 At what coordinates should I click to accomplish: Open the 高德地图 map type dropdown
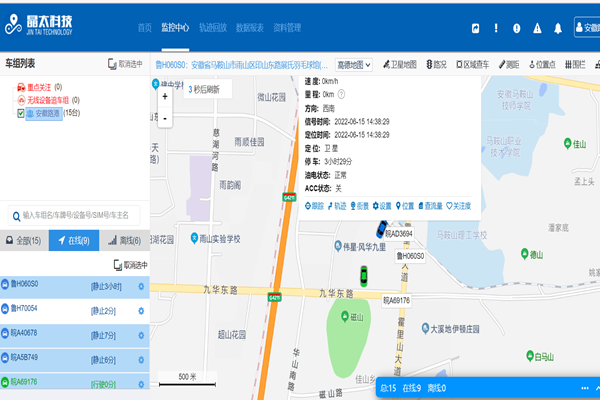point(355,65)
